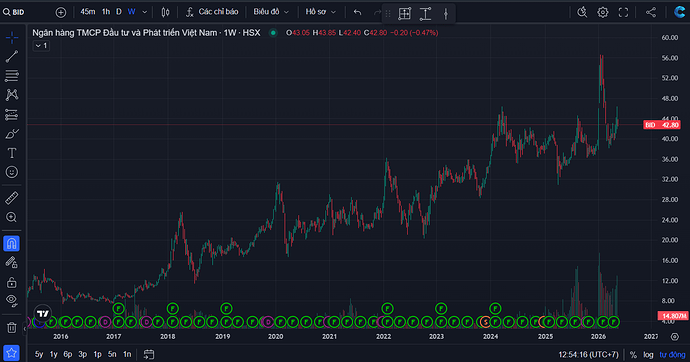This screenshot has height=362, width=690.
Task: Click the market status green dot
Action: point(273,33)
